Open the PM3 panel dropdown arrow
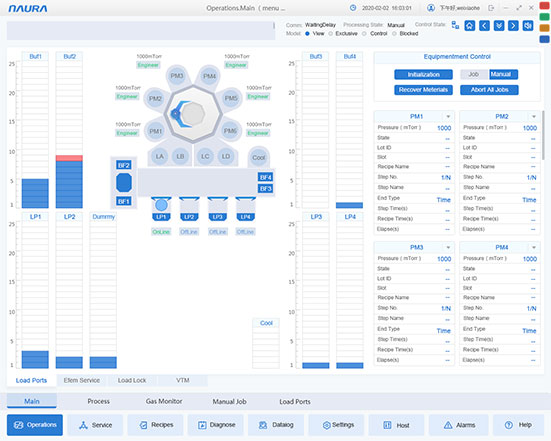This screenshot has height=441, width=551. point(448,247)
